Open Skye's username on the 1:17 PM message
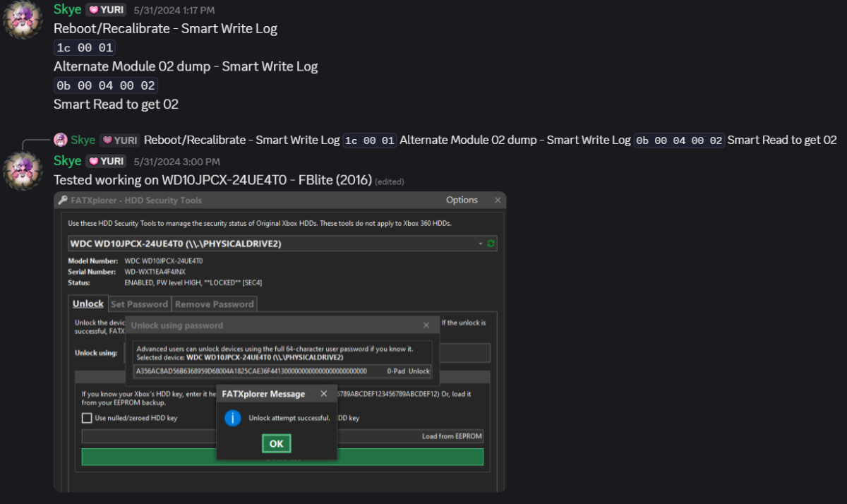This screenshot has width=847, height=504. 68,10
